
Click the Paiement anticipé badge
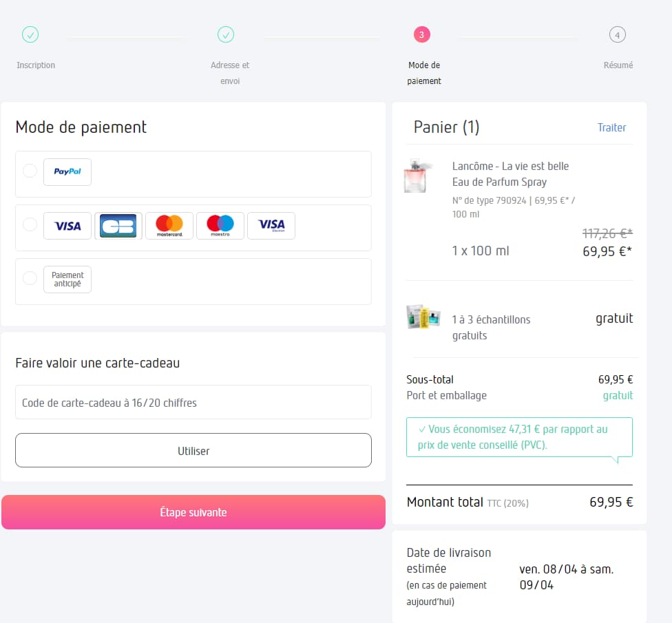click(x=67, y=279)
